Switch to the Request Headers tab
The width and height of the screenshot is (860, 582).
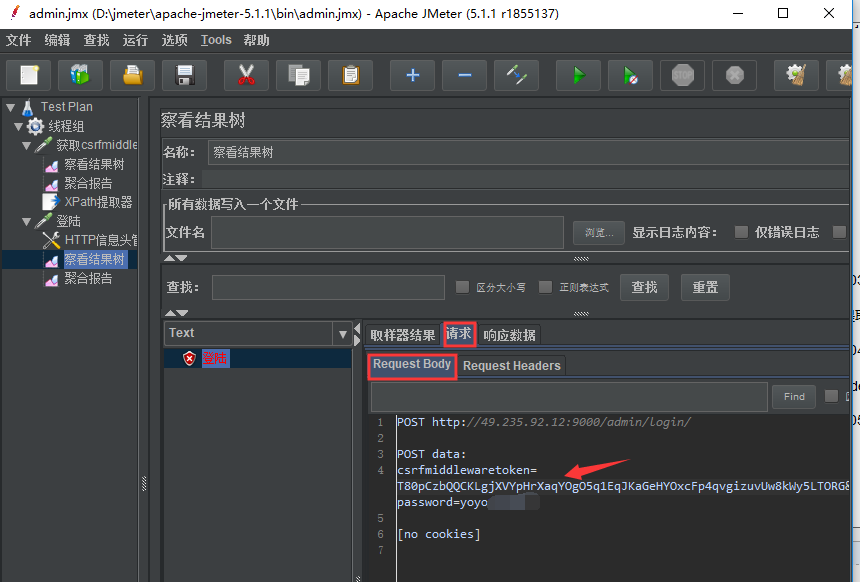pos(511,366)
